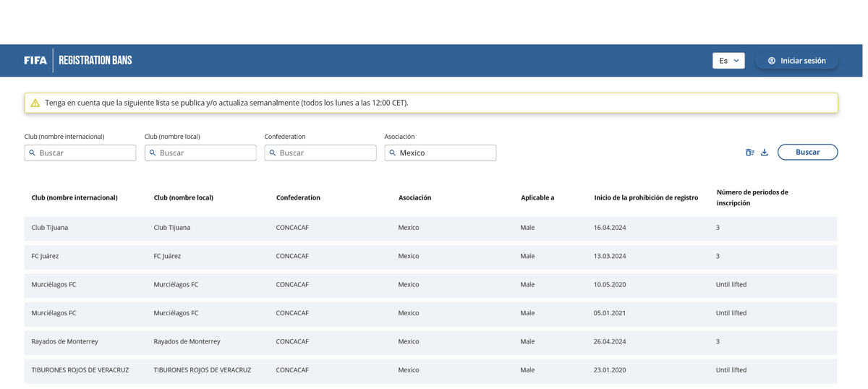Click magnifier icon in Club nombre local field

click(x=153, y=153)
